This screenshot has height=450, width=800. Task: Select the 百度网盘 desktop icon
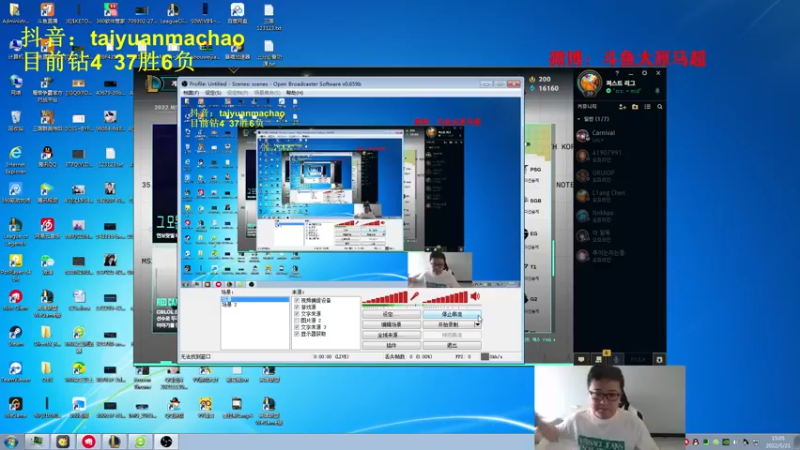click(x=237, y=13)
